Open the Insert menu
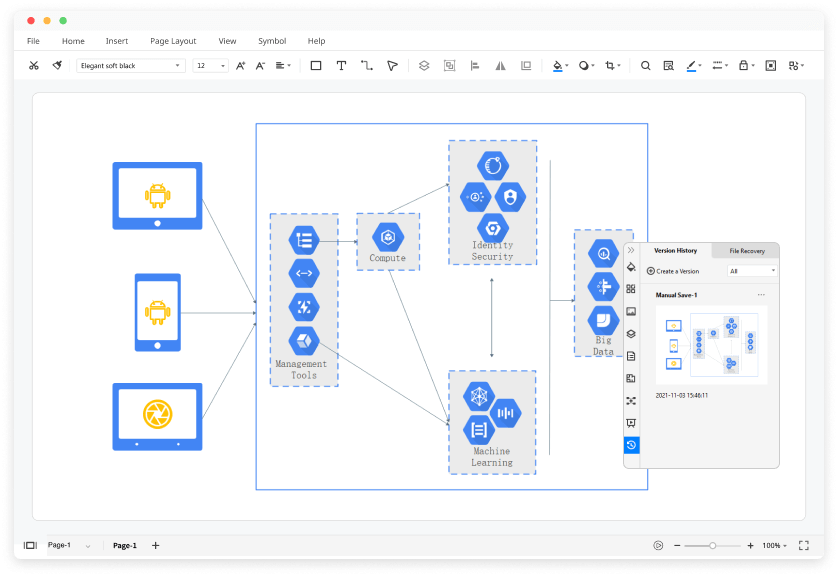This screenshot has height=576, width=838. click(x=117, y=41)
